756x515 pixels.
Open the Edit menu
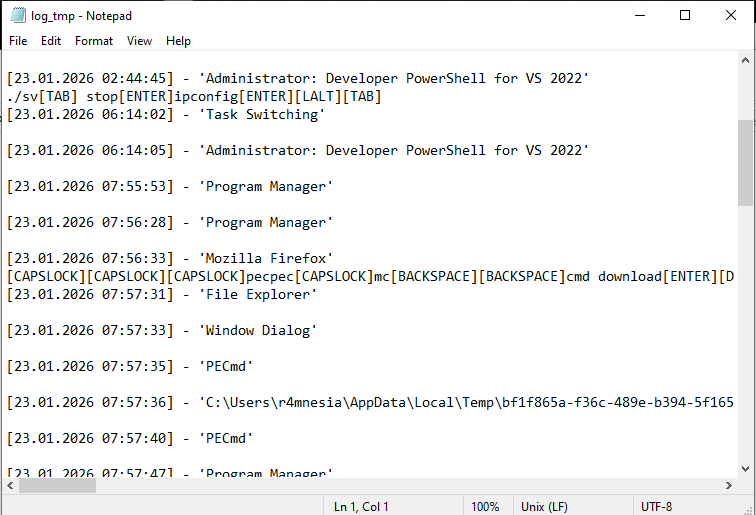(x=51, y=41)
